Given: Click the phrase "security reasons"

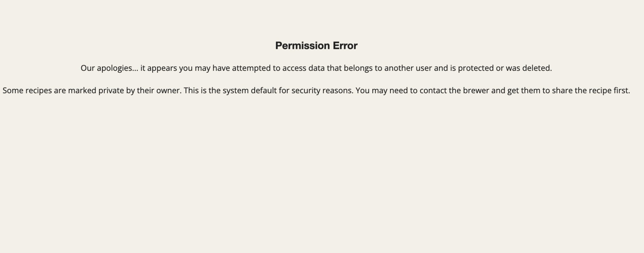Looking at the screenshot, I should tap(322, 91).
